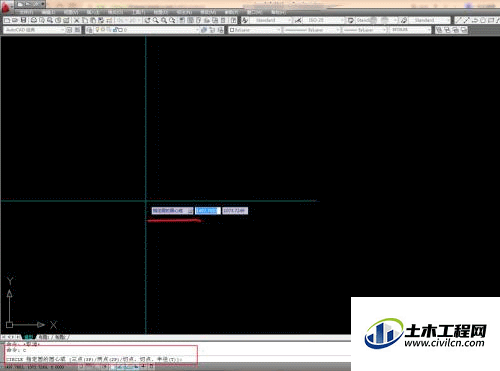
Task: Expand the ISO-25 dimension style dropdown
Action: pos(342,20)
